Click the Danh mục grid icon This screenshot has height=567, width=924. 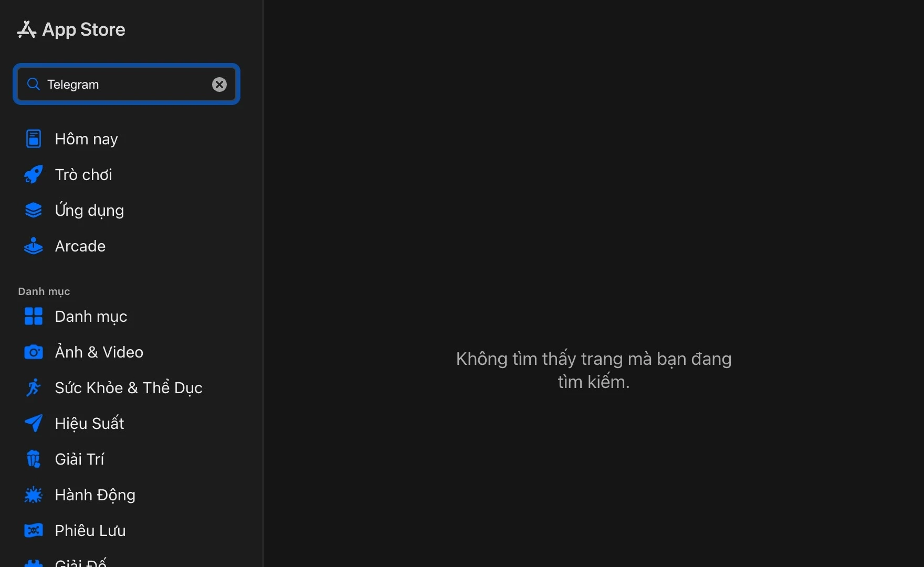[x=34, y=316]
